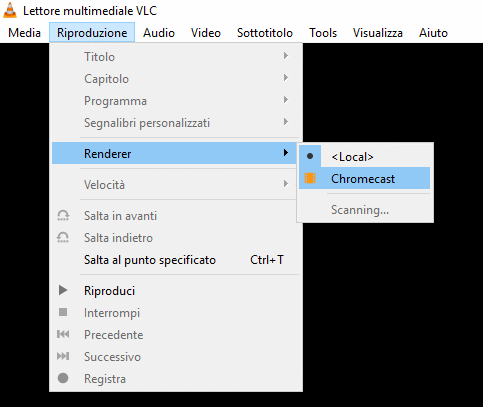Click the Salta indietro jump icon

63,237
